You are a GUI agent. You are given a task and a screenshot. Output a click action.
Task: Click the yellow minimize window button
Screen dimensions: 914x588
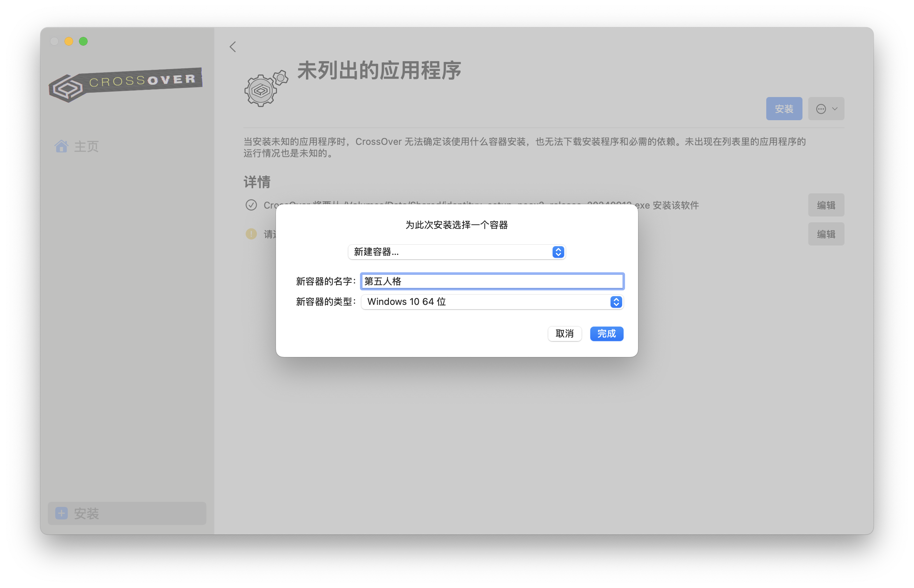[69, 41]
